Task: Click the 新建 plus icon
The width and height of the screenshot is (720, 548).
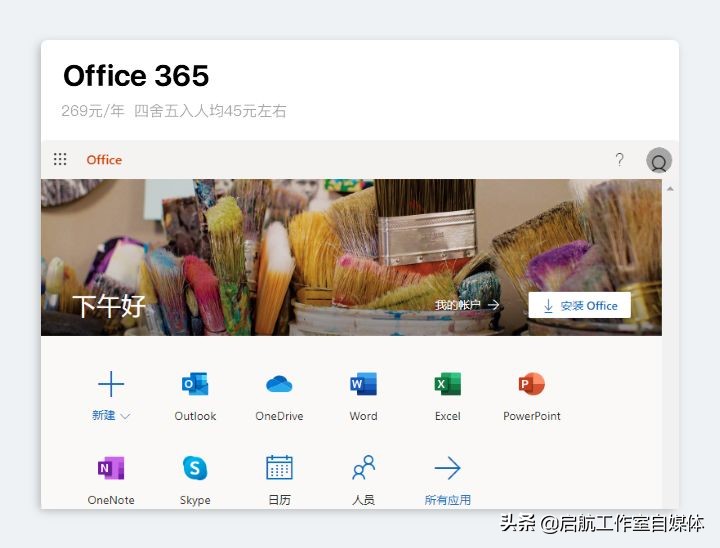Action: pos(111,384)
